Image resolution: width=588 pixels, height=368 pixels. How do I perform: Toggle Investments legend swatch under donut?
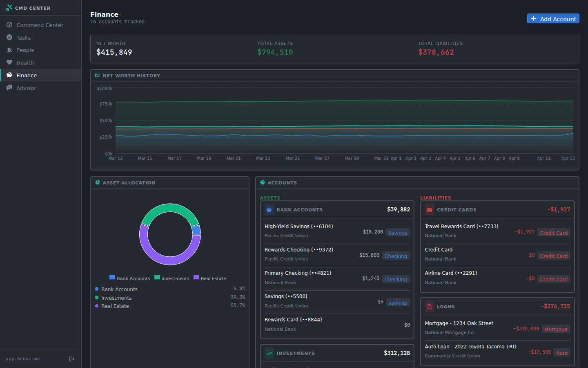coord(157,278)
